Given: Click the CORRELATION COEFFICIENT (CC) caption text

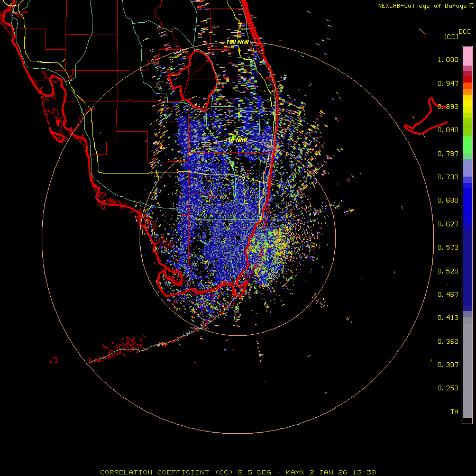Looking at the screenshot, I should click(167, 472).
